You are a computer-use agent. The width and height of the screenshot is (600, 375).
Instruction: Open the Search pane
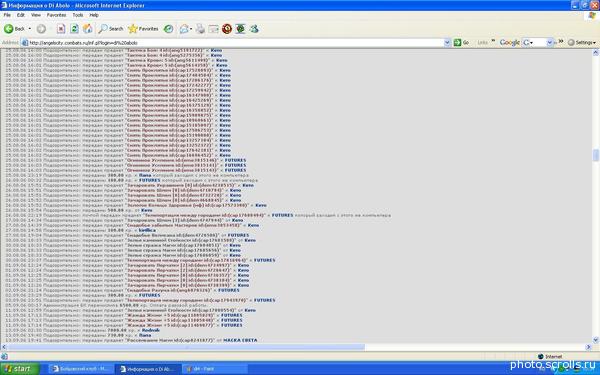[111, 29]
